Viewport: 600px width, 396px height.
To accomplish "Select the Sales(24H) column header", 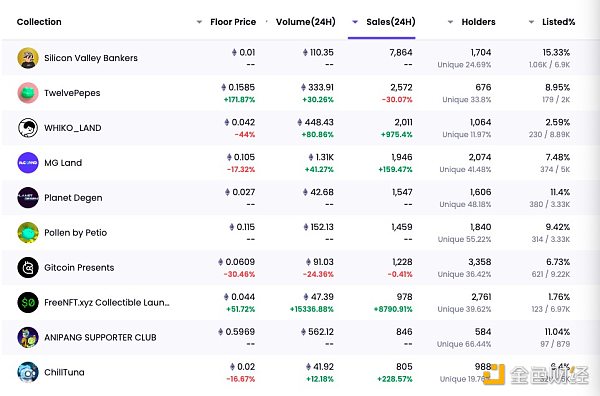I will [391, 22].
